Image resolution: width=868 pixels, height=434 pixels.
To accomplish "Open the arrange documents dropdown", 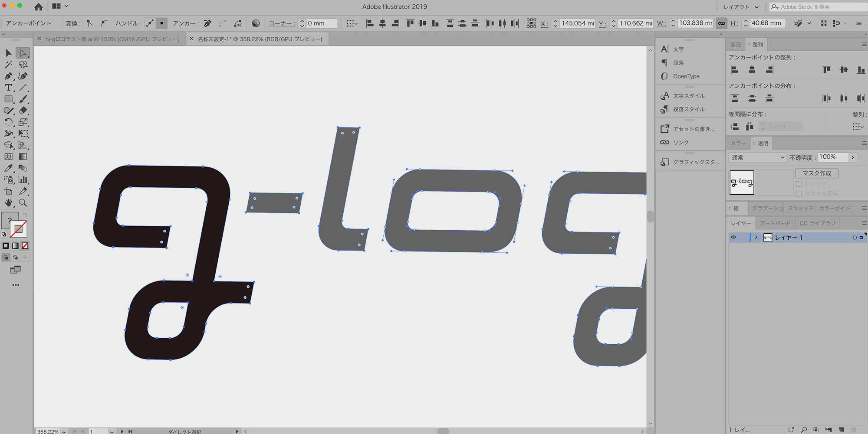I will pyautogui.click(x=60, y=7).
